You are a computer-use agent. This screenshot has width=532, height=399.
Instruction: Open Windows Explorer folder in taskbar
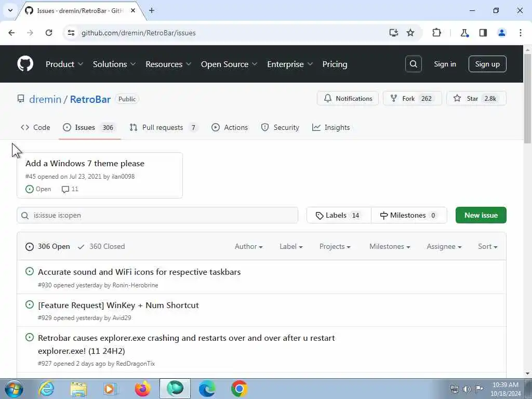[79, 389]
